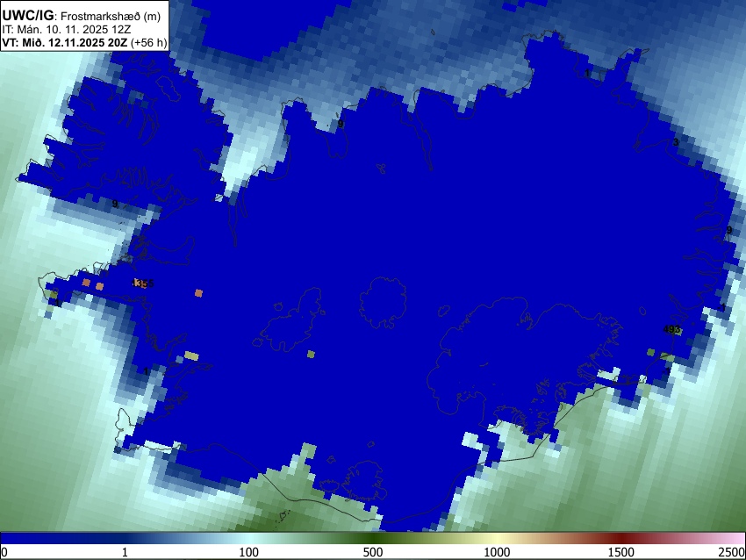Image resolution: width=746 pixels, height=560 pixels.
Task: Click the "0" label on the color scale
Action: pyautogui.click(x=4, y=552)
